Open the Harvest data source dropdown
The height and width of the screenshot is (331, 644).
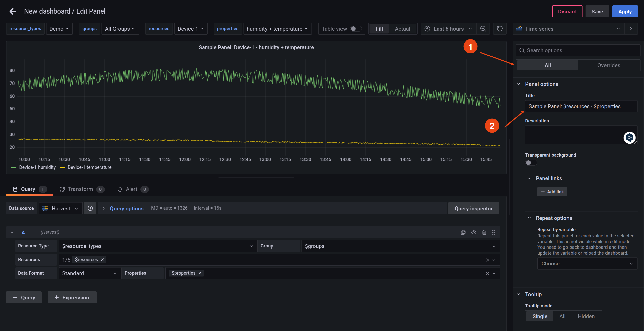click(61, 208)
